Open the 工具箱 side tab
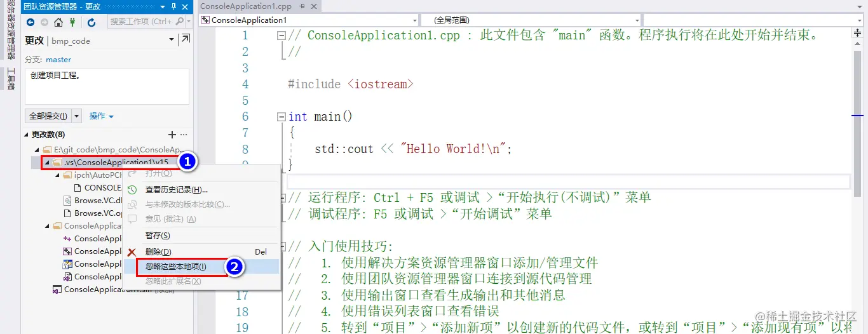Screen dimensions: 868x334 click(x=10, y=79)
